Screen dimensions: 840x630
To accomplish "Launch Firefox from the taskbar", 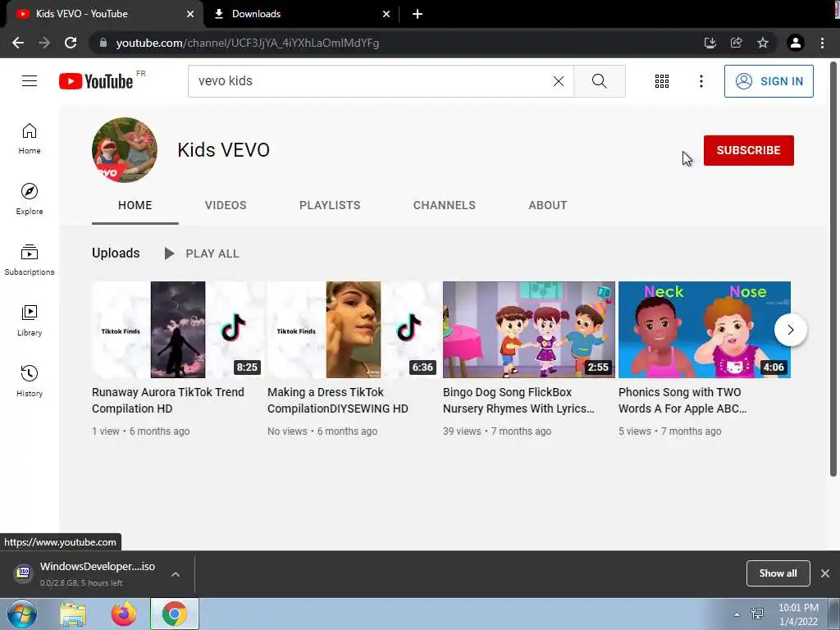I will click(124, 614).
